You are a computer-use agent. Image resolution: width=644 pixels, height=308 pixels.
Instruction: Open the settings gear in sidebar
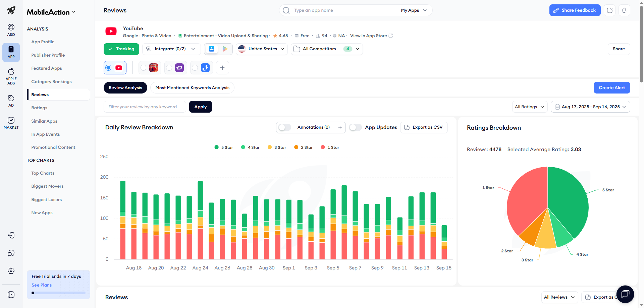click(11, 271)
